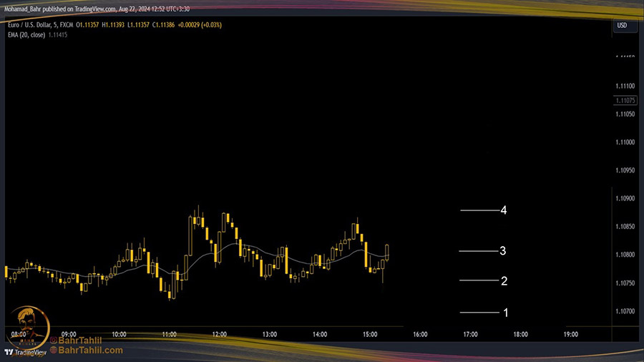This screenshot has height=362, width=644.
Task: Click the 12:00 label on time axis
Action: tap(220, 334)
